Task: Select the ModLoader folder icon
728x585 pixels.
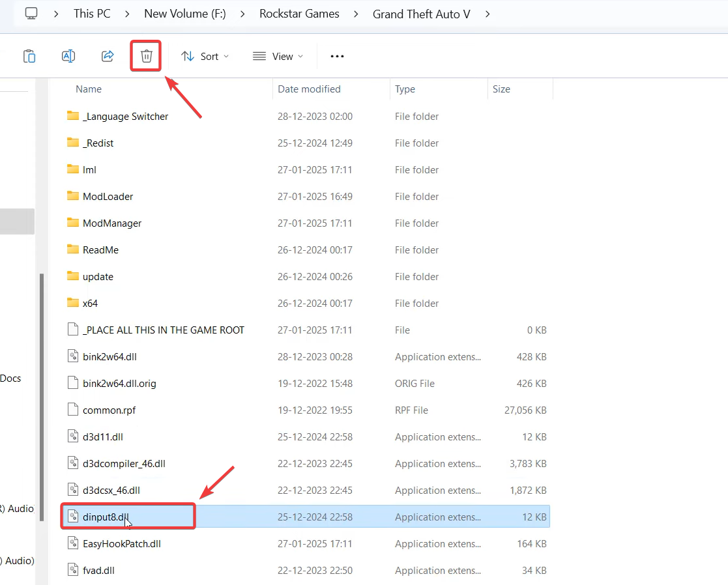Action: (73, 195)
